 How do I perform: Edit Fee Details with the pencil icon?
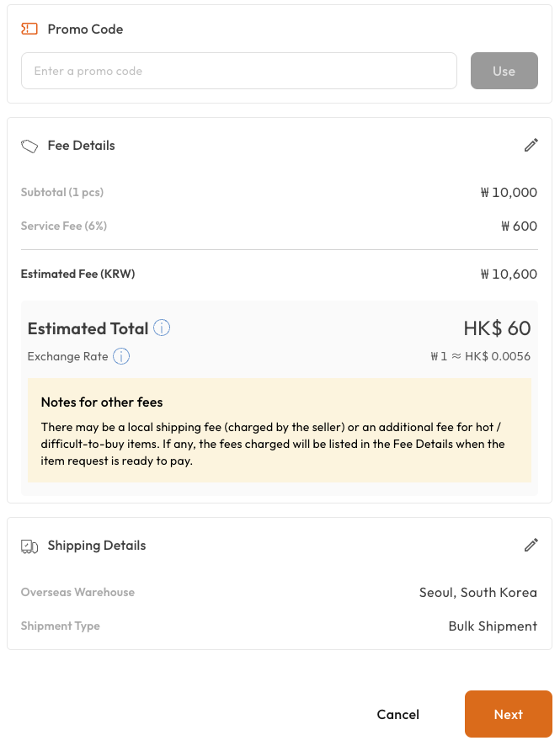pyautogui.click(x=531, y=145)
